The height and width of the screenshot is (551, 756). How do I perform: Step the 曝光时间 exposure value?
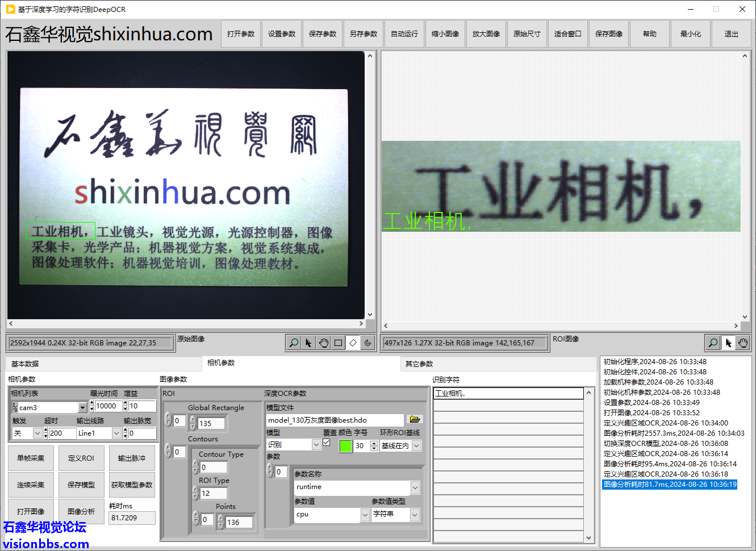92,406
